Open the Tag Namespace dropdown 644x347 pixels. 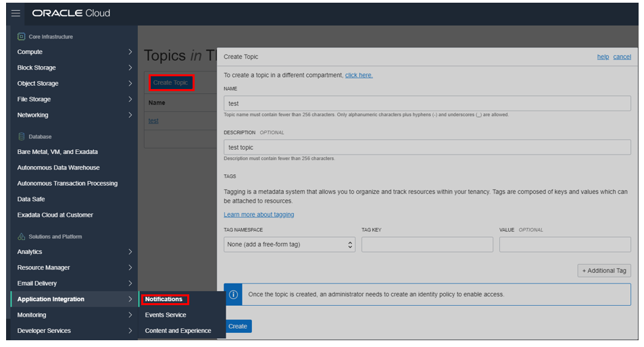click(x=289, y=244)
